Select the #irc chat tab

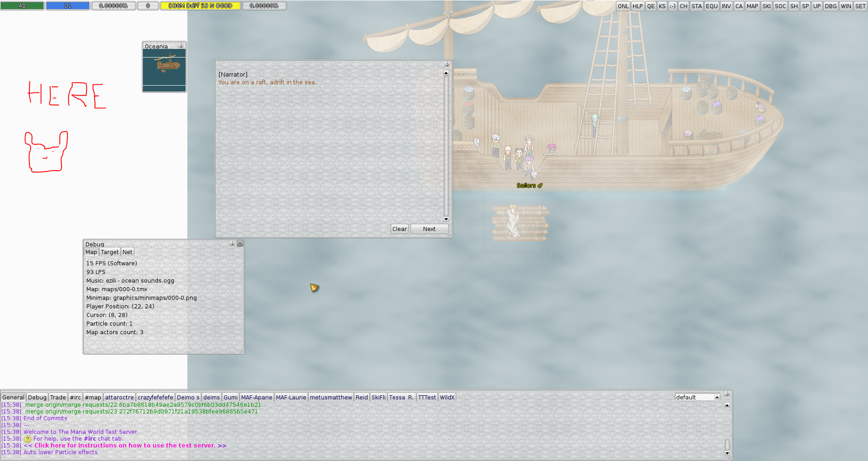click(76, 397)
